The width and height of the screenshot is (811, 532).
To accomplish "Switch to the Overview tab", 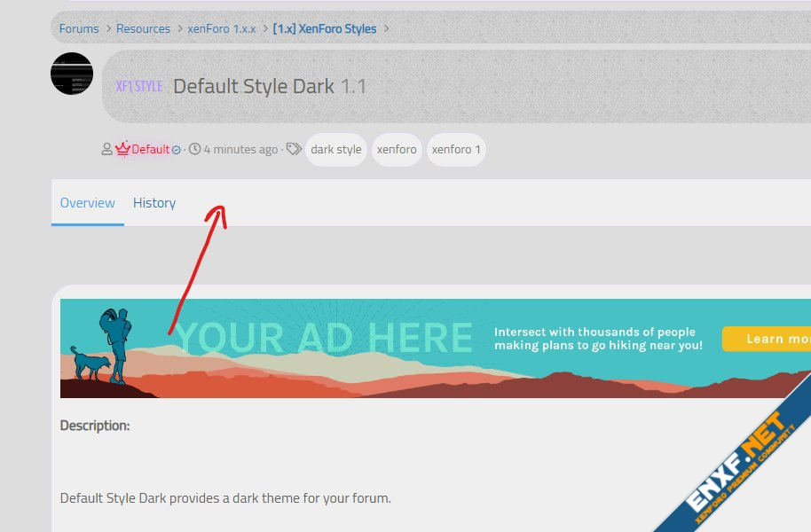I will coord(87,203).
